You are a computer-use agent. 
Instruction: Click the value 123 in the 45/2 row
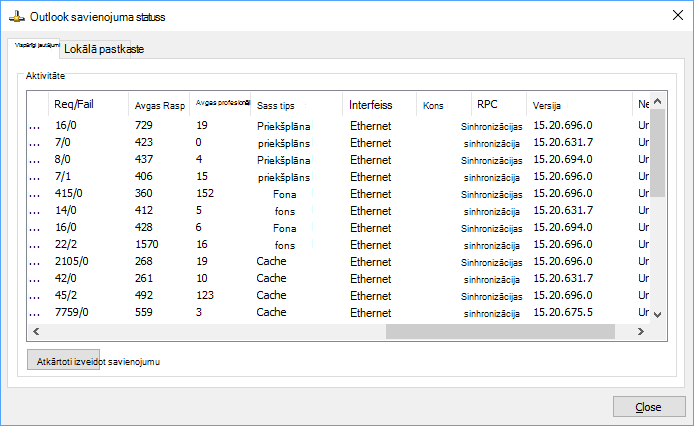tap(205, 295)
